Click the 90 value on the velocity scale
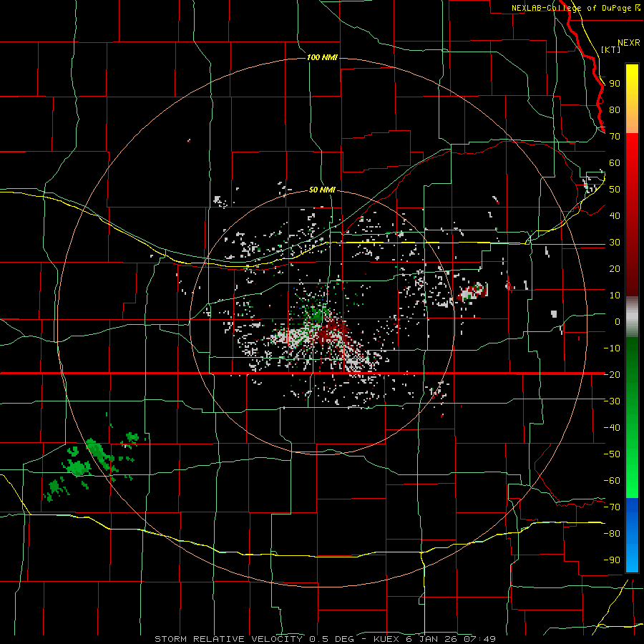 (615, 84)
